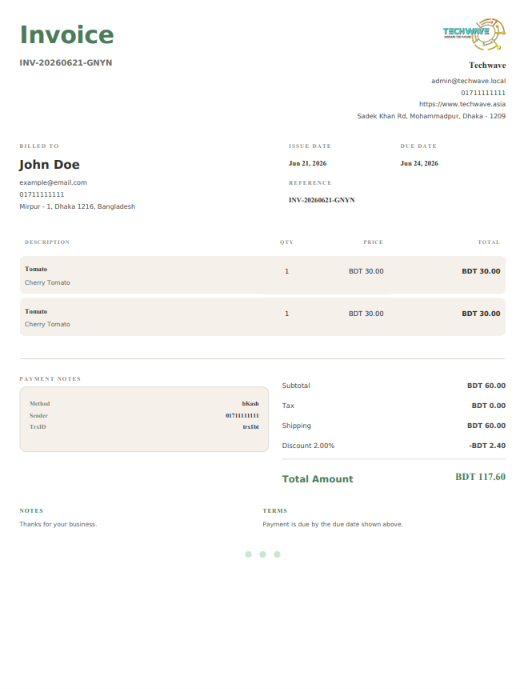Click the customer name 'John Doe'
Image resolution: width=527 pixels, height=689 pixels.
49,164
